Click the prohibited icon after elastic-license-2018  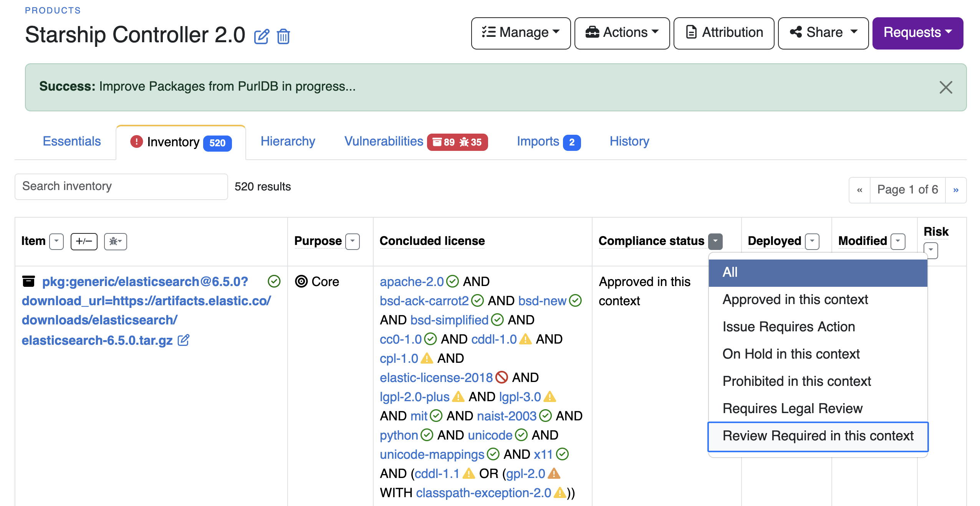502,377
